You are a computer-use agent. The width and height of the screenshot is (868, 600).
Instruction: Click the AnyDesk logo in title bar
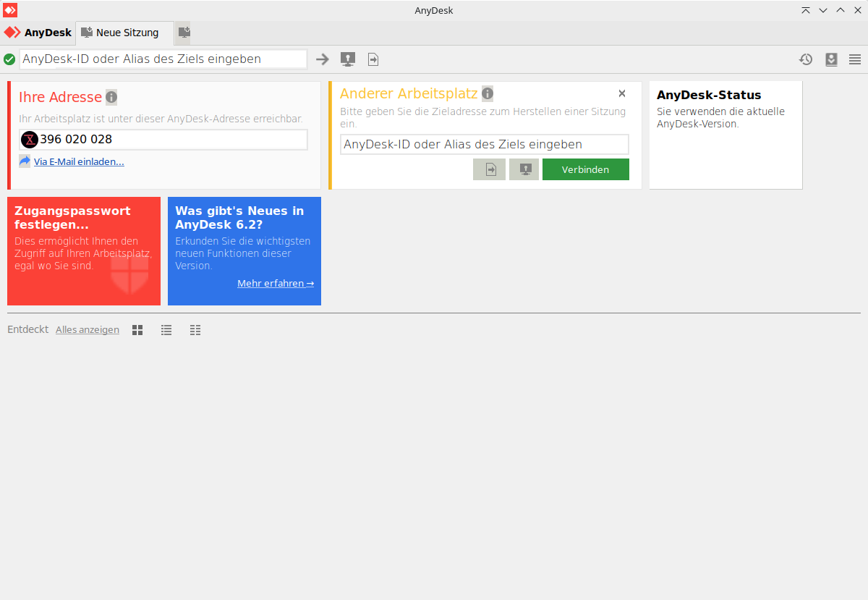click(10, 10)
